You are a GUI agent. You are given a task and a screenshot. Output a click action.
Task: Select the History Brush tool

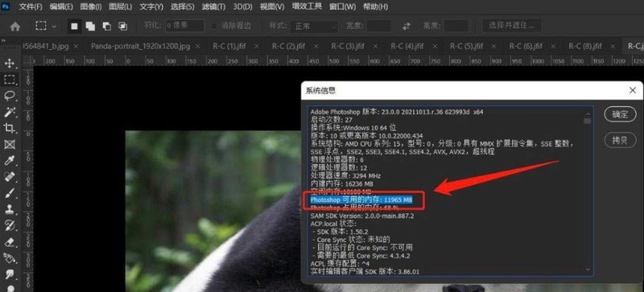click(x=10, y=225)
